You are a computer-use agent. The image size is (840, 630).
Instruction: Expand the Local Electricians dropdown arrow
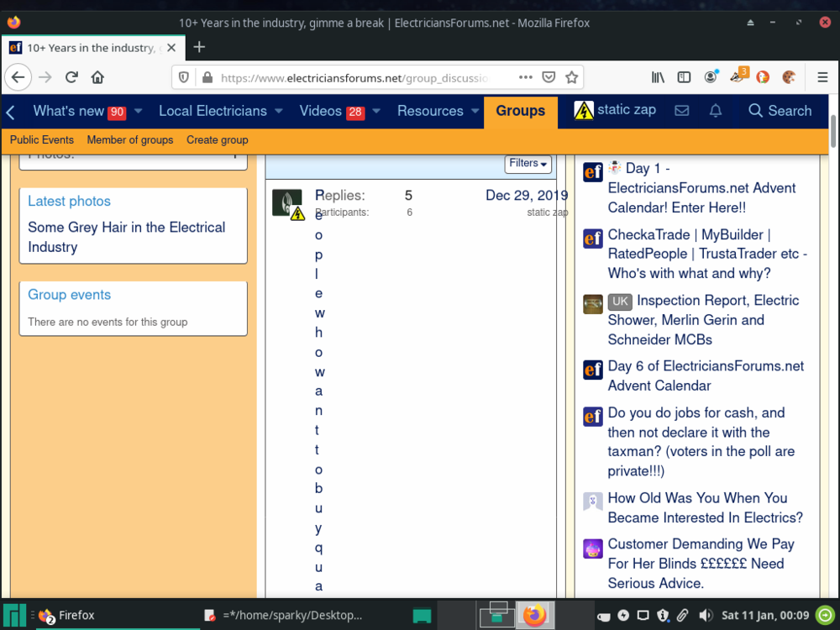pos(279,111)
